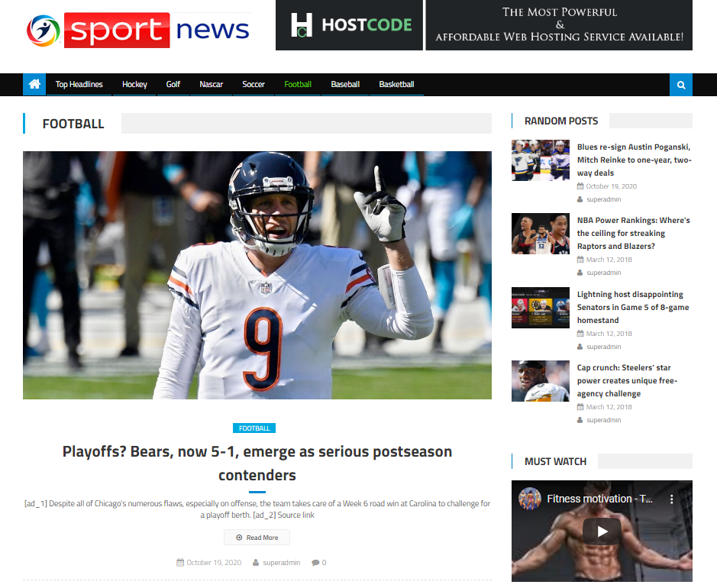Navigate to the Basketball section

pyautogui.click(x=396, y=85)
